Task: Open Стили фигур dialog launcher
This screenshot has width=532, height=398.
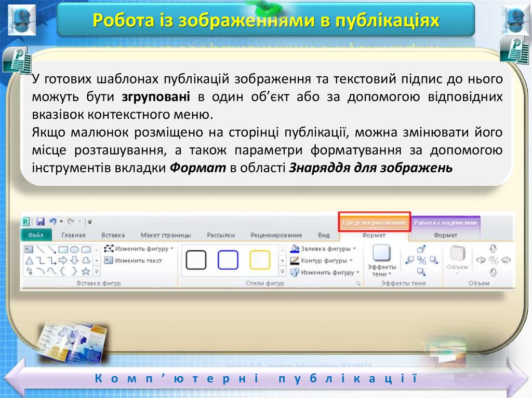Action: pos(357,284)
